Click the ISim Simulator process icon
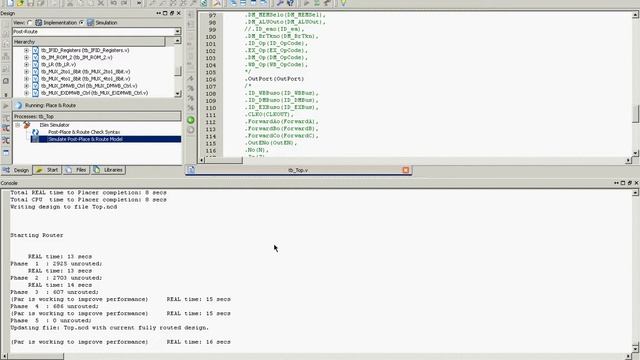This screenshot has height=360, width=640. click(x=27, y=125)
